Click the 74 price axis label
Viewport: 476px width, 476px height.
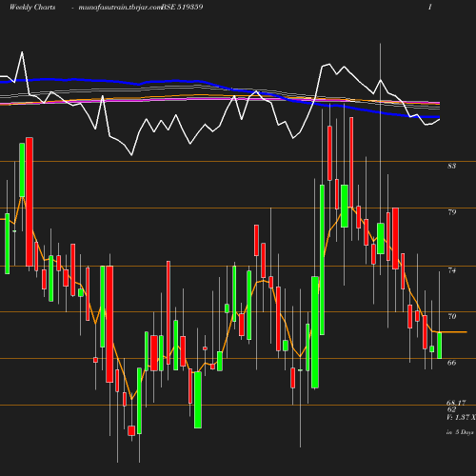point(452,270)
